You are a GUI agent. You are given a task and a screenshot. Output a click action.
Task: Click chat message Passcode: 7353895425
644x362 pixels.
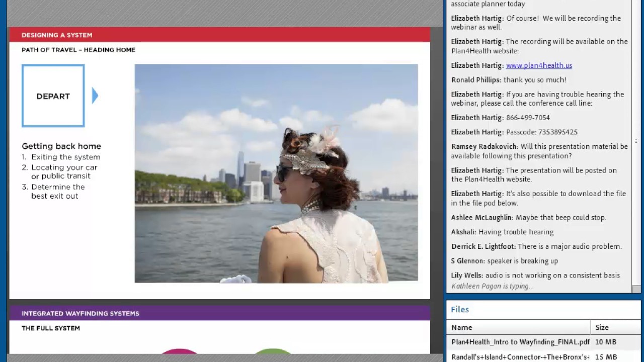[x=514, y=132]
